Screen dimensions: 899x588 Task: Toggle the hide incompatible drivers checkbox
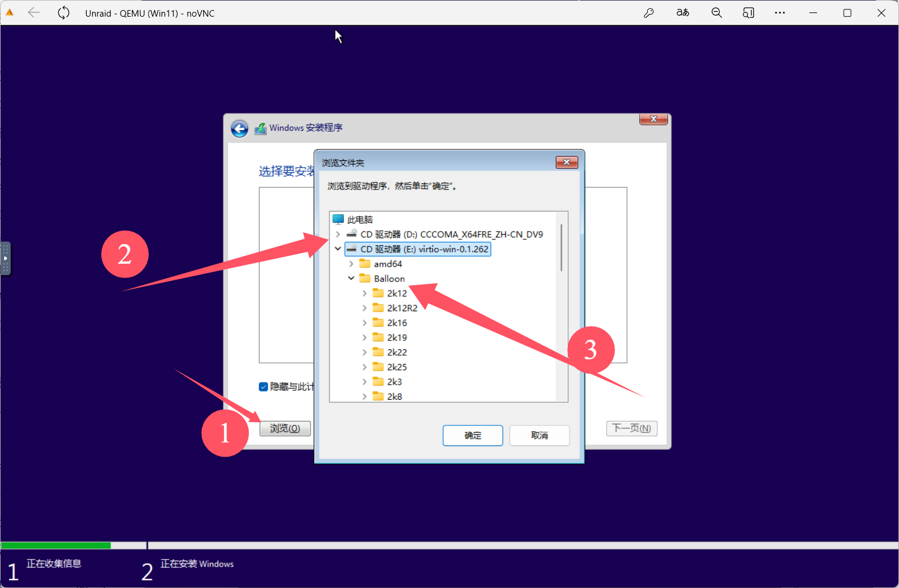tap(264, 387)
